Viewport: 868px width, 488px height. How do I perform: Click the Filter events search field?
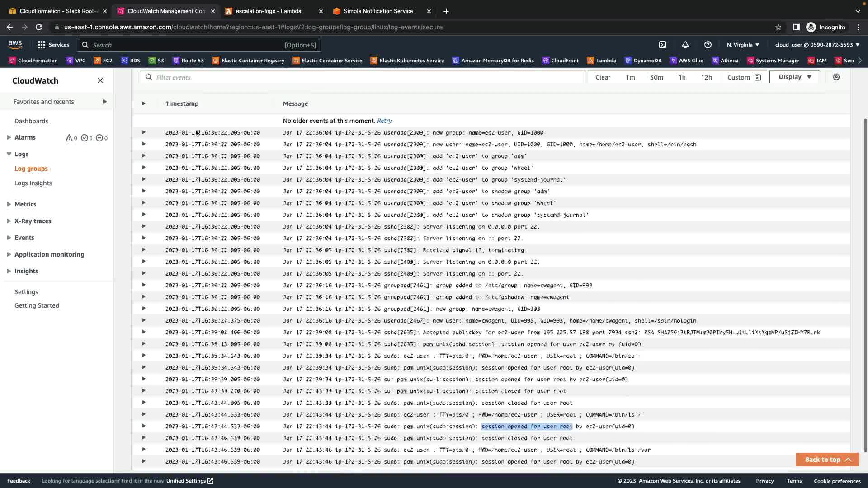click(x=362, y=77)
